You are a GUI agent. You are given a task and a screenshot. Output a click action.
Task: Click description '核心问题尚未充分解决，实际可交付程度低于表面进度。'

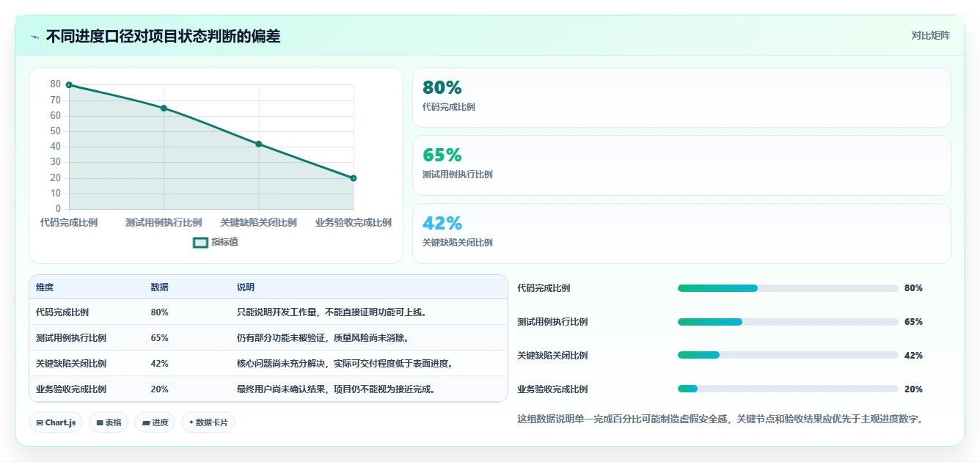[x=346, y=364]
